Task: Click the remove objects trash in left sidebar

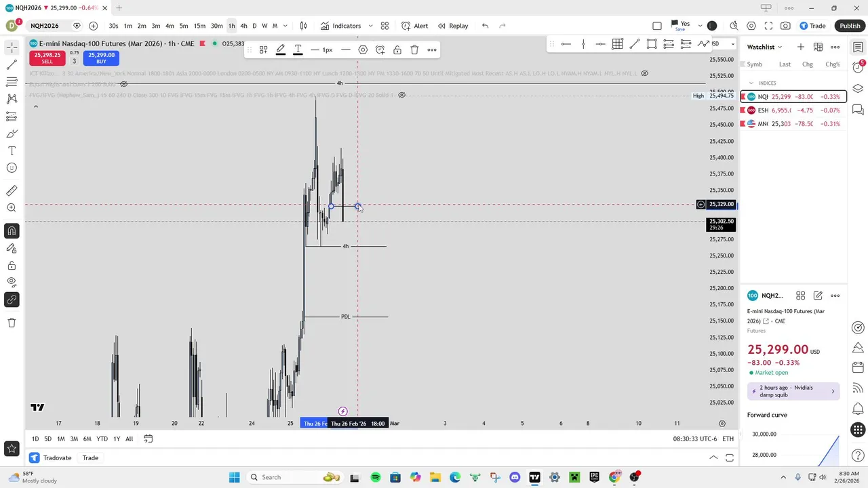Action: click(12, 323)
